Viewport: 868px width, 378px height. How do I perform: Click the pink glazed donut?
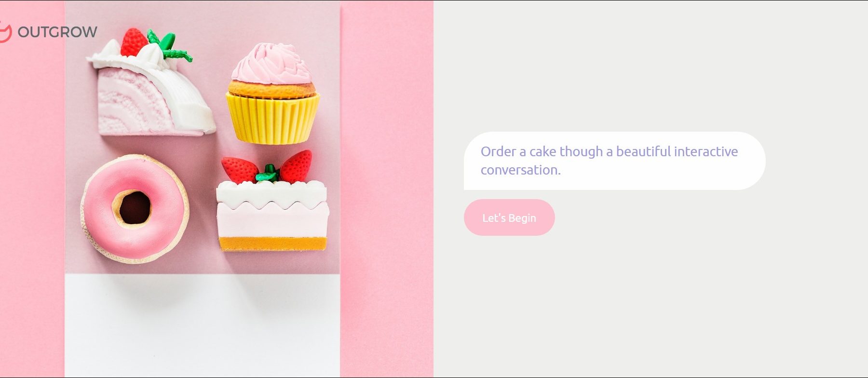coord(135,209)
